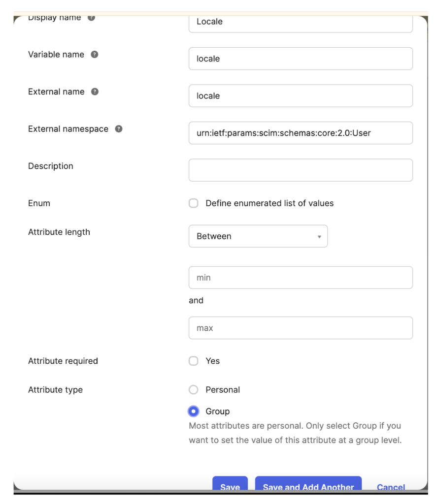Click the min length input

click(x=301, y=278)
